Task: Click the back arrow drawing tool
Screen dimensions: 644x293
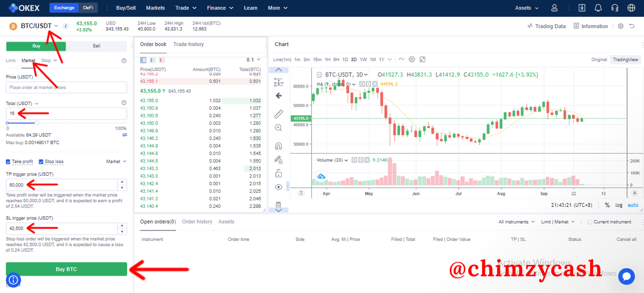Action: point(279,96)
